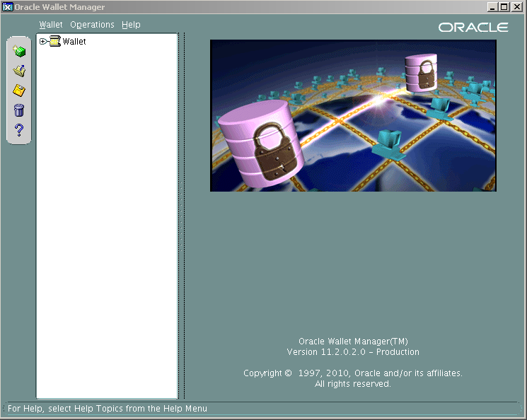This screenshot has height=420, width=527.
Task: Click the Delete wallet trash can icon
Action: coord(19,110)
